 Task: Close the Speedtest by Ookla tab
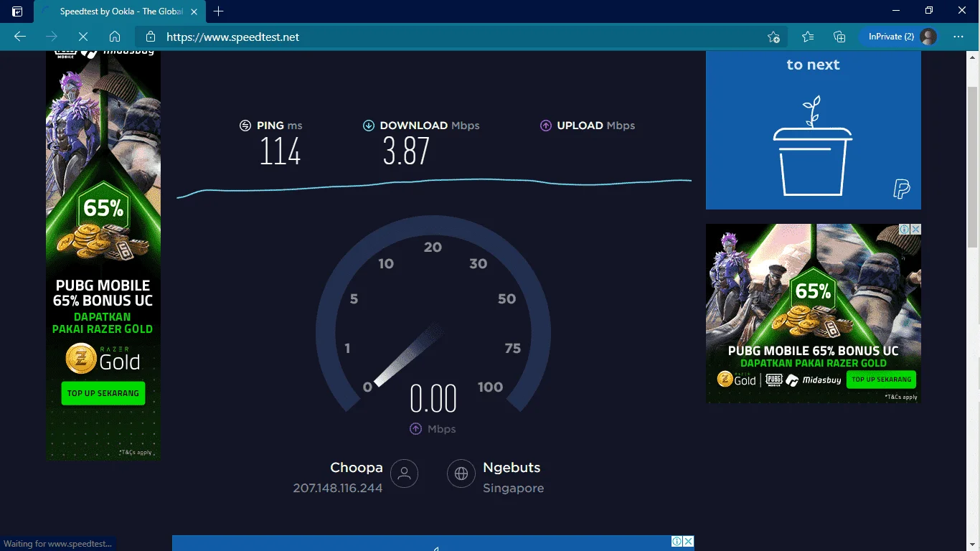pyautogui.click(x=194, y=11)
